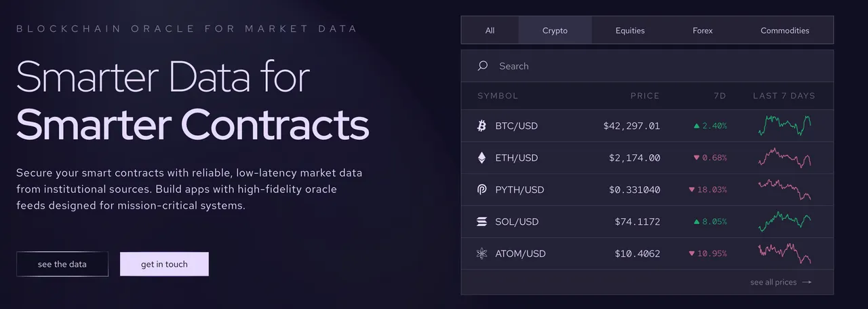
Task: Click the SOL/USD sparkline chart
Action: pyautogui.click(x=784, y=221)
